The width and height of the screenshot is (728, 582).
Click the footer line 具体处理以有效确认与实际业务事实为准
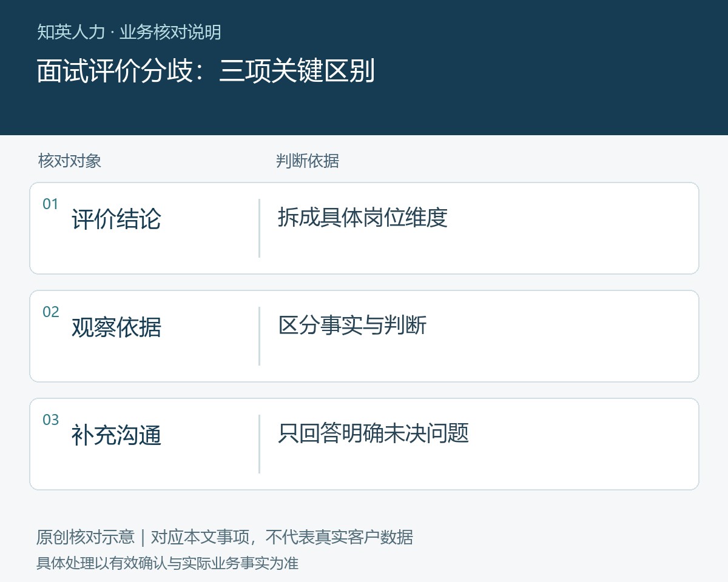167,563
